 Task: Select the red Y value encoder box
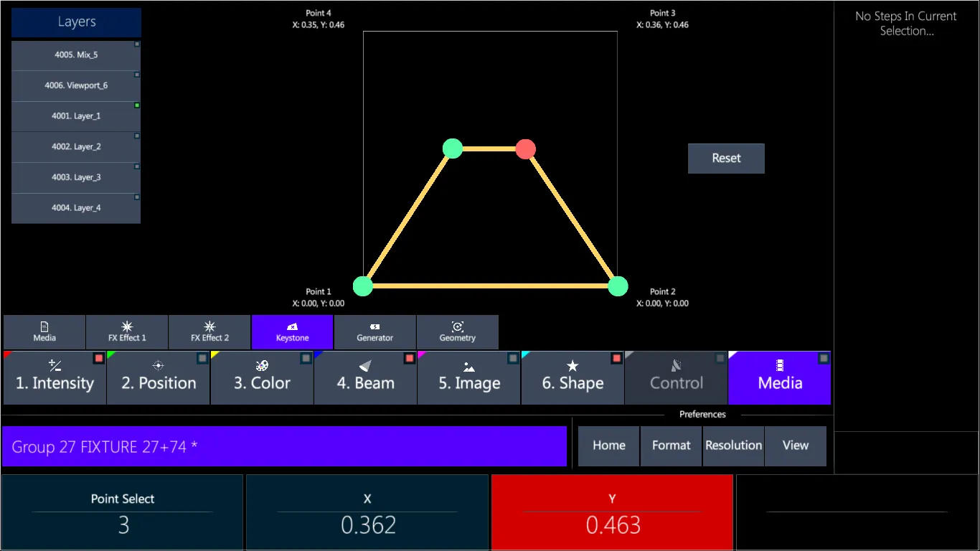(612, 512)
